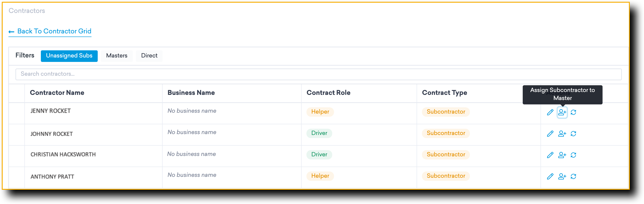Edit Johnny Rocket's contractor record
Screen dimensions: 644x204
tap(550, 134)
